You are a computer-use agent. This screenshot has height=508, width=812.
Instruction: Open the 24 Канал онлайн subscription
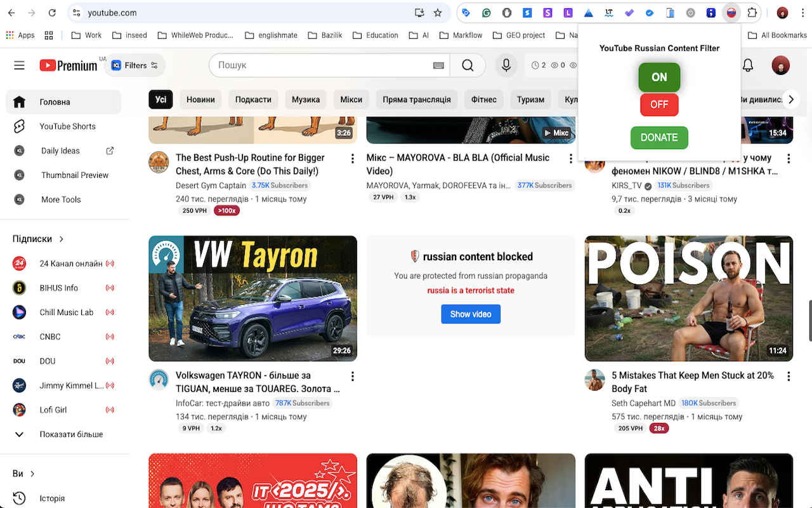(x=63, y=264)
